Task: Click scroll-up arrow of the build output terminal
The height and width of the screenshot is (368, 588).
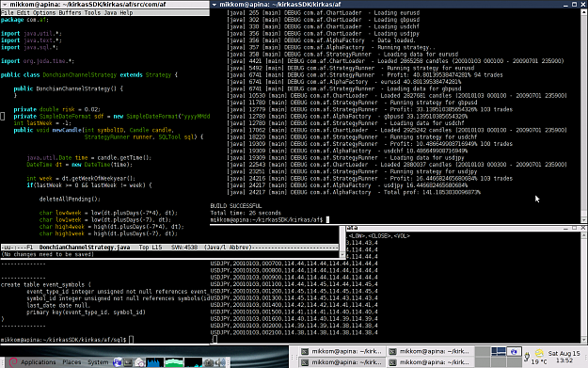Action: (584, 12)
